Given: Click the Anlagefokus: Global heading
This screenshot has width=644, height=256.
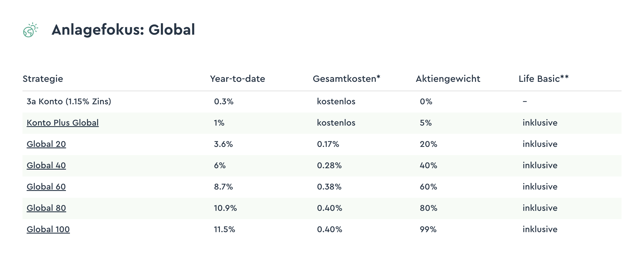Looking at the screenshot, I should (123, 30).
